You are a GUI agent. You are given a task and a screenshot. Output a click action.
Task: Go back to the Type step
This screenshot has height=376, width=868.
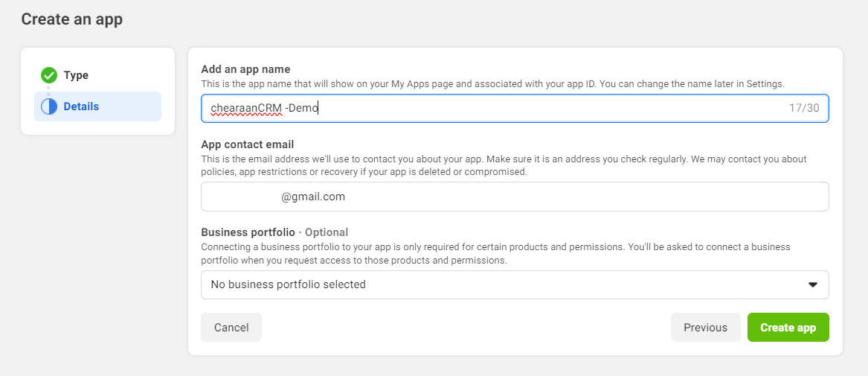point(75,75)
